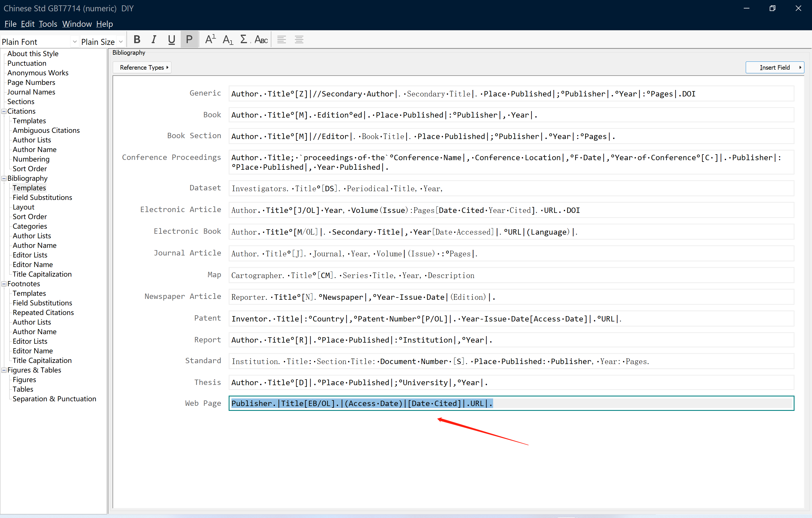Select Field Substitutions under Bibliography
This screenshot has height=518, width=812.
pyautogui.click(x=42, y=198)
